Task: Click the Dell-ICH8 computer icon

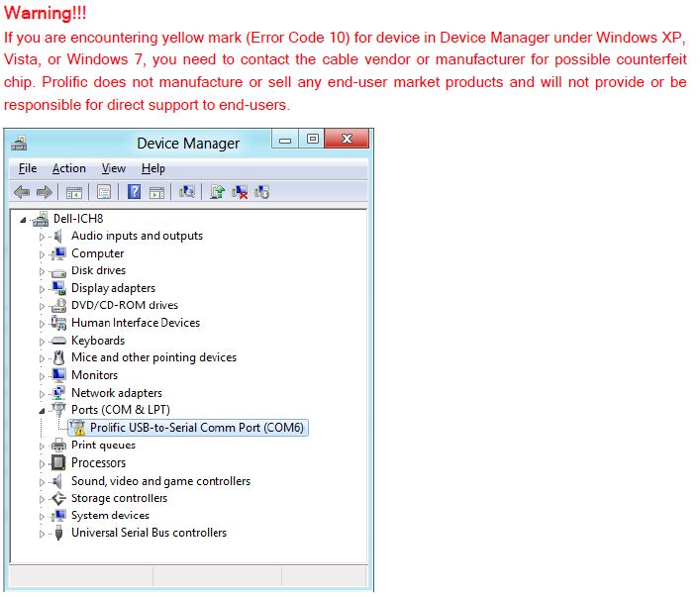Action: pos(41,219)
